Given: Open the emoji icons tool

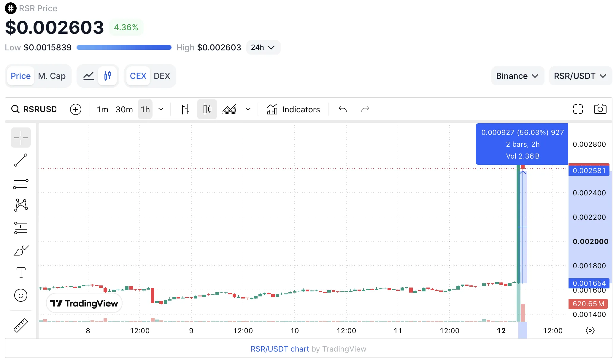Looking at the screenshot, I should pyautogui.click(x=21, y=295).
